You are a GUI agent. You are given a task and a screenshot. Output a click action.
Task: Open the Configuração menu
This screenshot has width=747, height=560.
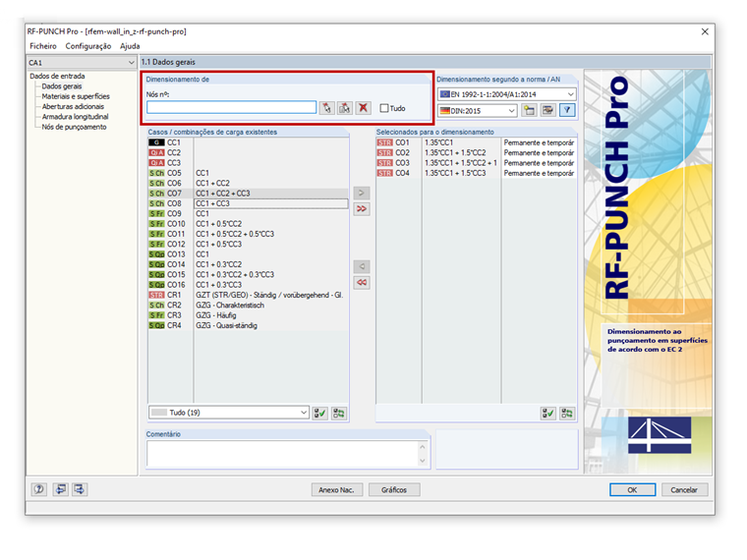tap(88, 46)
